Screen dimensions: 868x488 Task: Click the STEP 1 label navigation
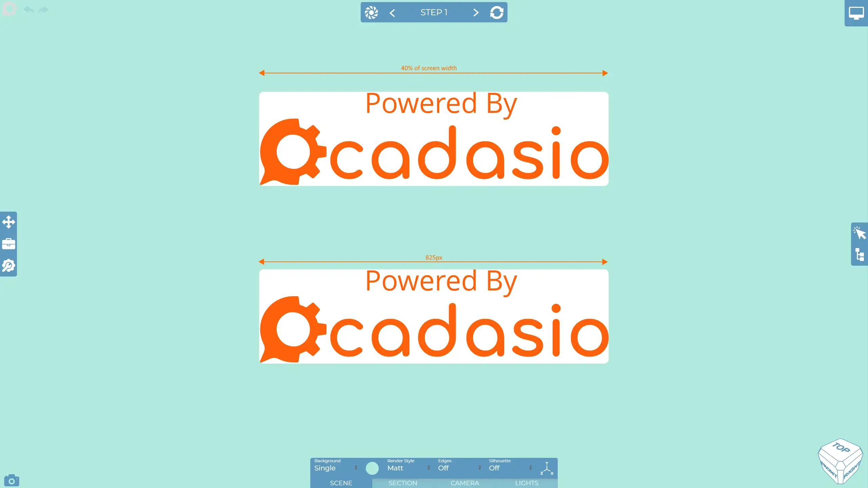(434, 13)
